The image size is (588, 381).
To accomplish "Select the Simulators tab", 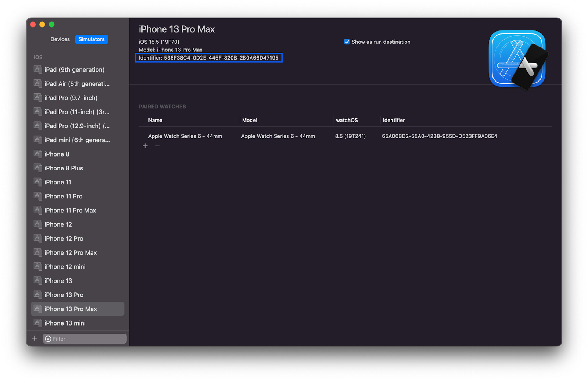I will (92, 39).
